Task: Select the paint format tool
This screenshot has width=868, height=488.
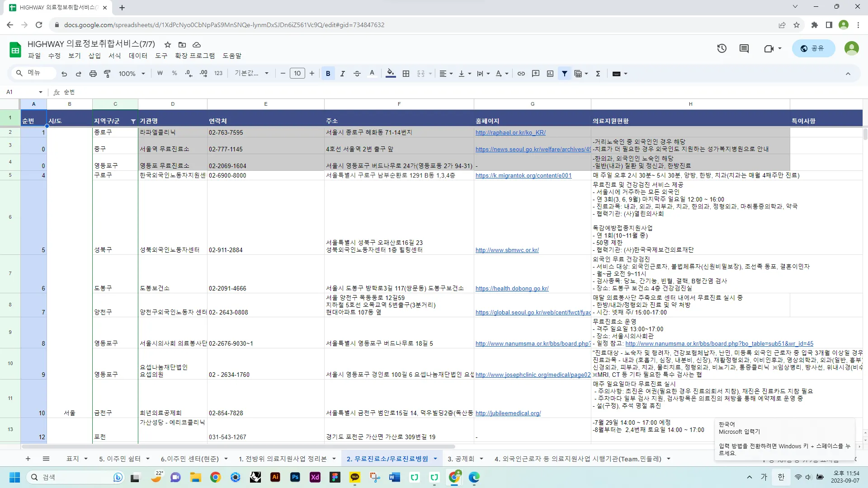Action: tap(107, 74)
